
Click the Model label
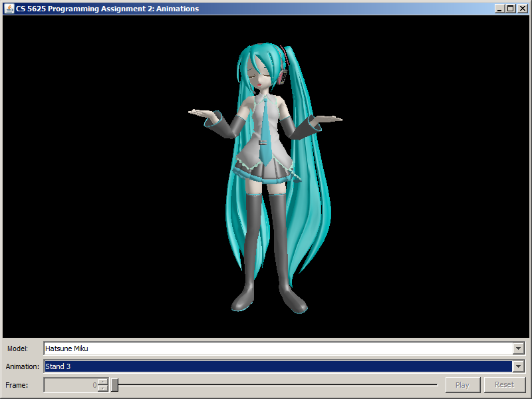point(17,348)
